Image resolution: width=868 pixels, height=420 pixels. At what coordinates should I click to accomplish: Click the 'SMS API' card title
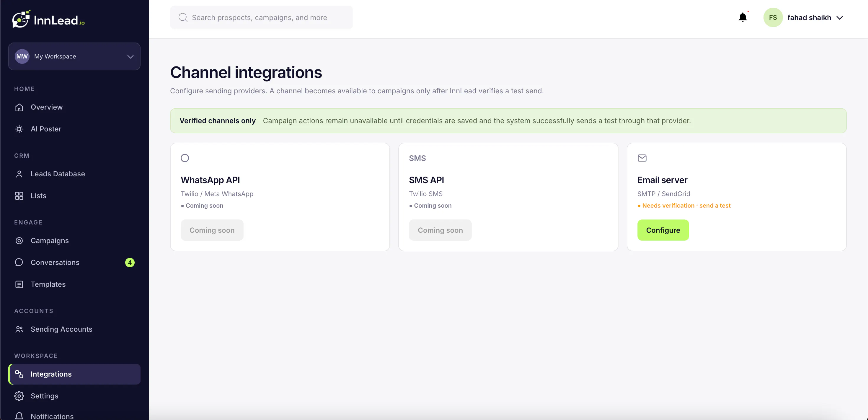pyautogui.click(x=426, y=180)
